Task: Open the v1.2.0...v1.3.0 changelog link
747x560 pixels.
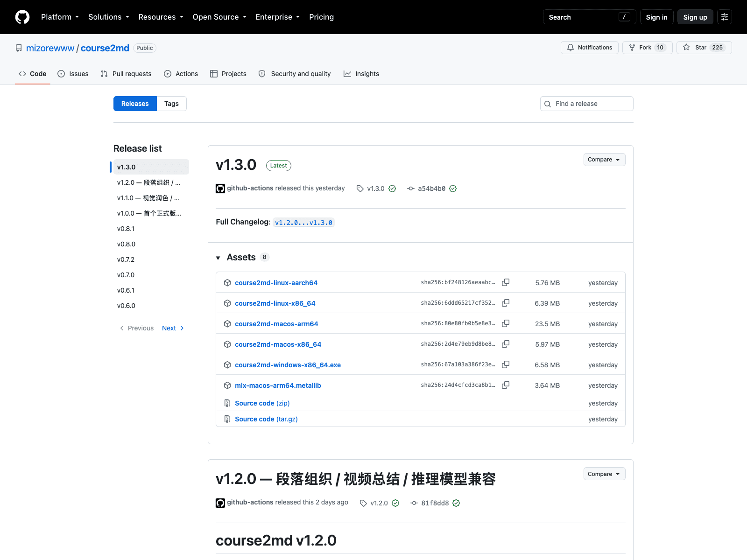Action: click(303, 223)
